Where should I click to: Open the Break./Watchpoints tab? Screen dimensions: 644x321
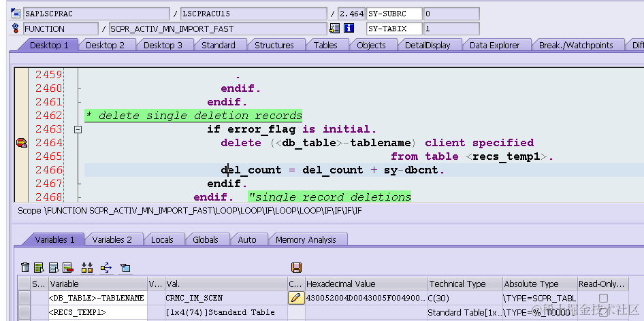[x=576, y=45]
